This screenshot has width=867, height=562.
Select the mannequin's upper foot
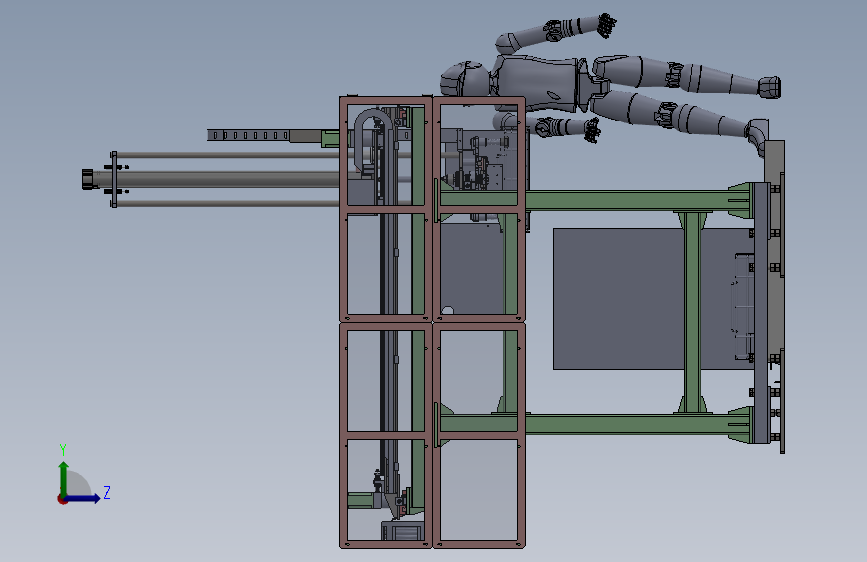coord(769,87)
